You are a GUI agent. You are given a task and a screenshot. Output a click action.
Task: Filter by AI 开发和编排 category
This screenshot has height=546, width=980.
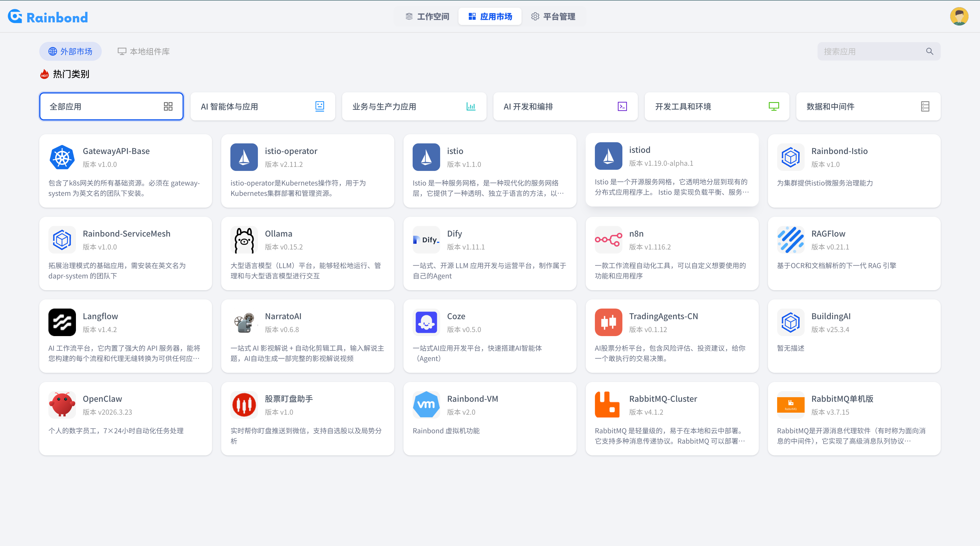(565, 107)
